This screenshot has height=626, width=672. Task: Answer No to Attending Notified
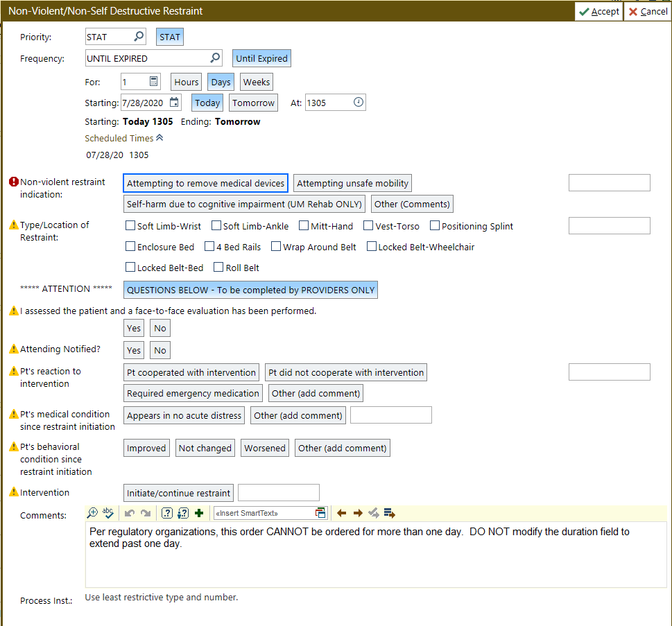[160, 350]
